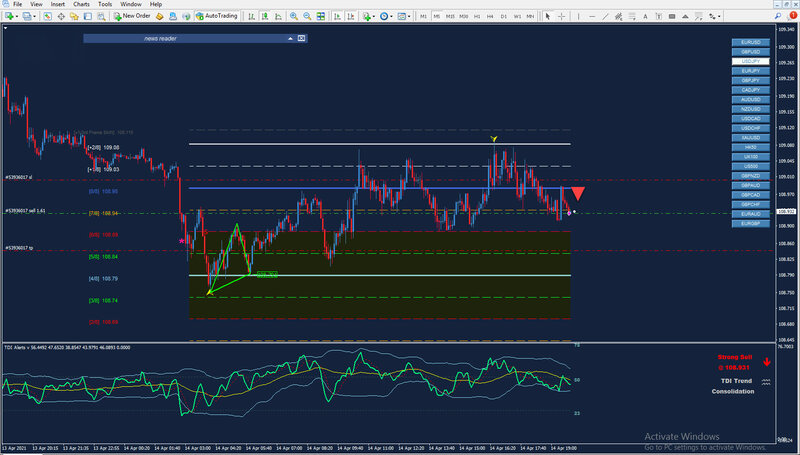Viewport: 800px width, 455px height.
Task: Toggle the Market Watch window icon
Action: coord(47,16)
